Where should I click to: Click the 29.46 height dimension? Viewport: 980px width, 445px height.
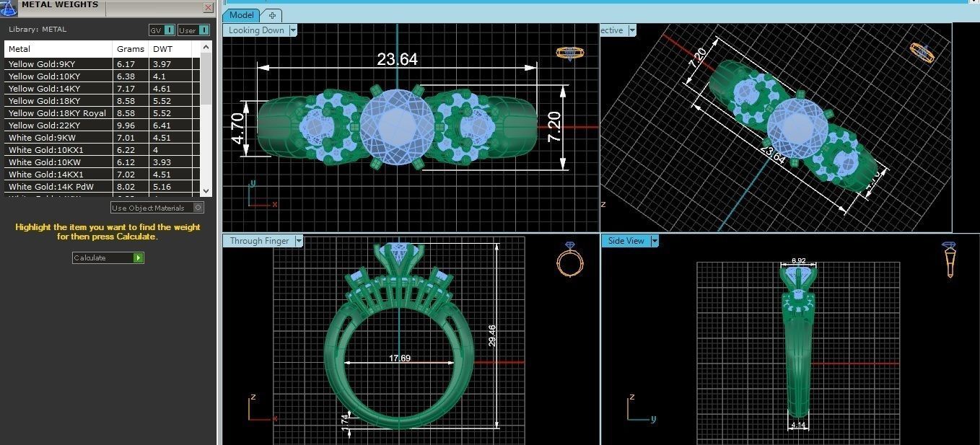pos(492,335)
